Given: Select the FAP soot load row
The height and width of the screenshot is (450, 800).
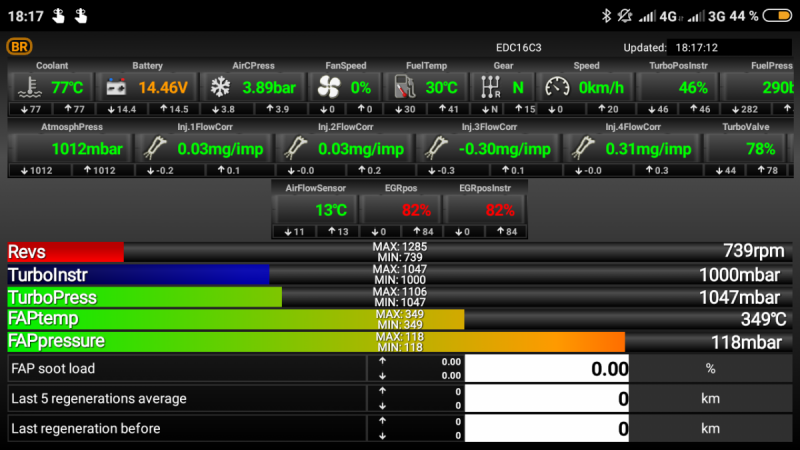Looking at the screenshot, I should pyautogui.click(x=185, y=368).
